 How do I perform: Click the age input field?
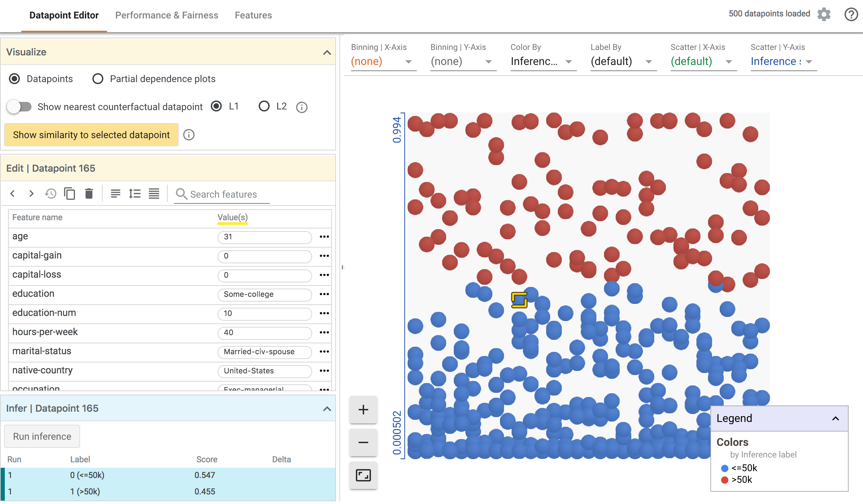point(265,236)
